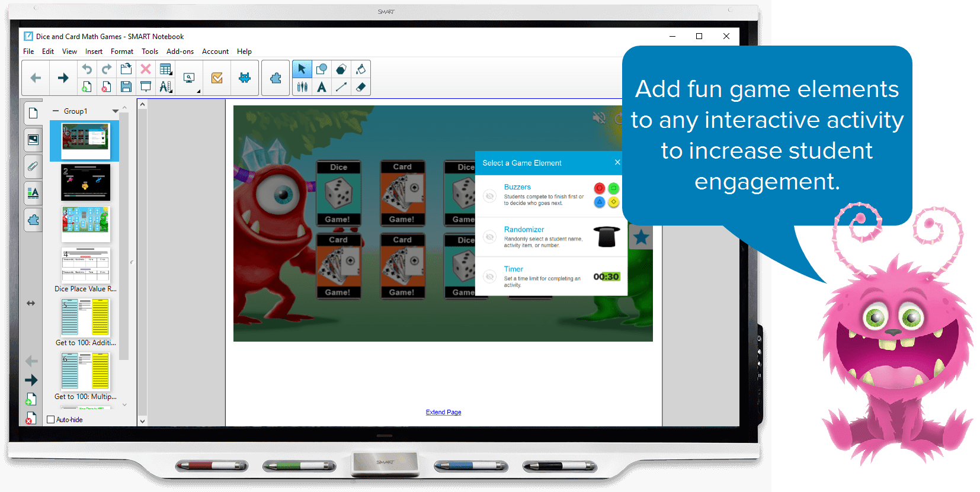Choose the Buzzers game element
The width and height of the screenshot is (980, 492).
pyautogui.click(x=551, y=195)
